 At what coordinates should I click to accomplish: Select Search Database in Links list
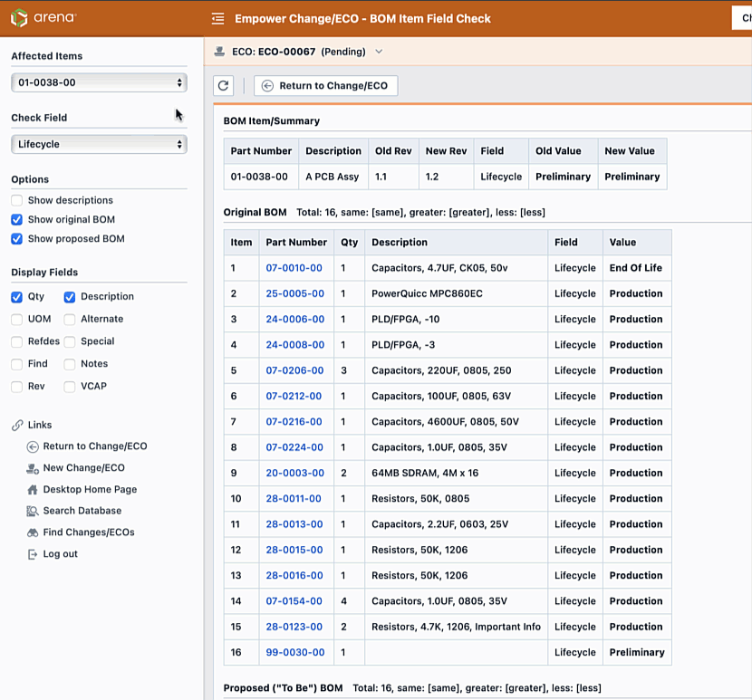(x=82, y=512)
